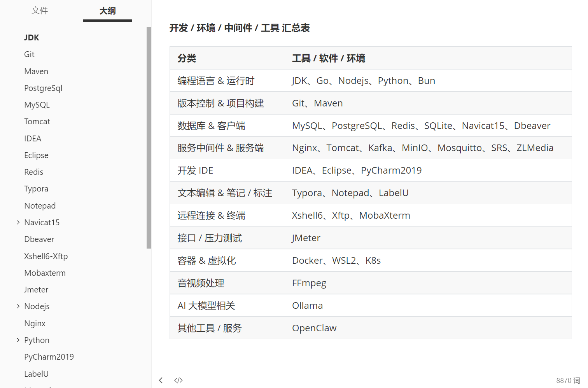Jump to JDK heading in outline
The height and width of the screenshot is (388, 588).
click(31, 38)
